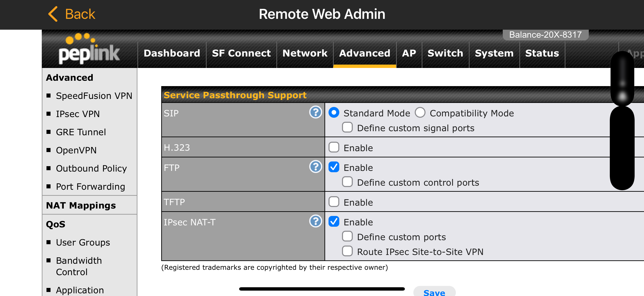Check Define custom ports for IPsec
The height and width of the screenshot is (296, 644).
[347, 236]
